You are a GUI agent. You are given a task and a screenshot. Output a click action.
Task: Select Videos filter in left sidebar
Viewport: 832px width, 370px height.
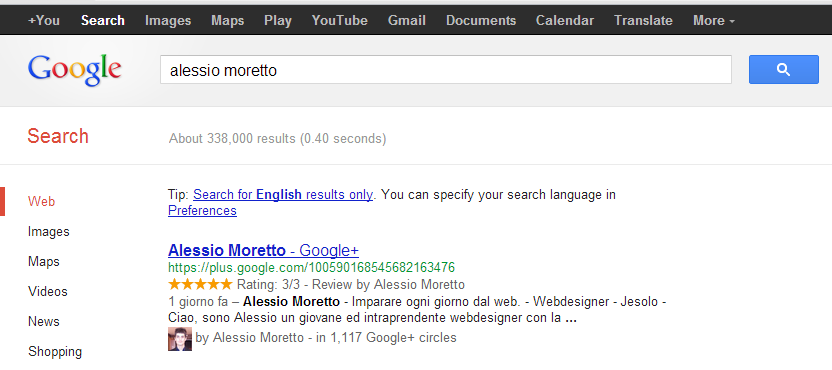click(x=48, y=291)
